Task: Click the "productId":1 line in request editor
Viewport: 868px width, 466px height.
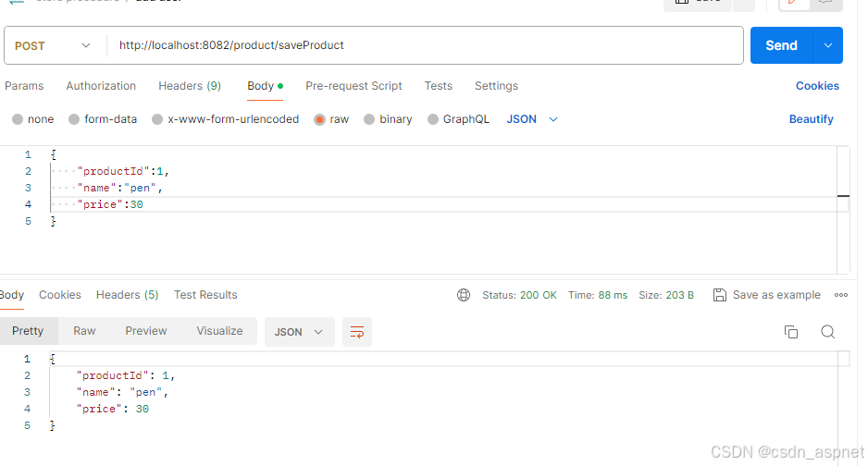Action: 123,171
